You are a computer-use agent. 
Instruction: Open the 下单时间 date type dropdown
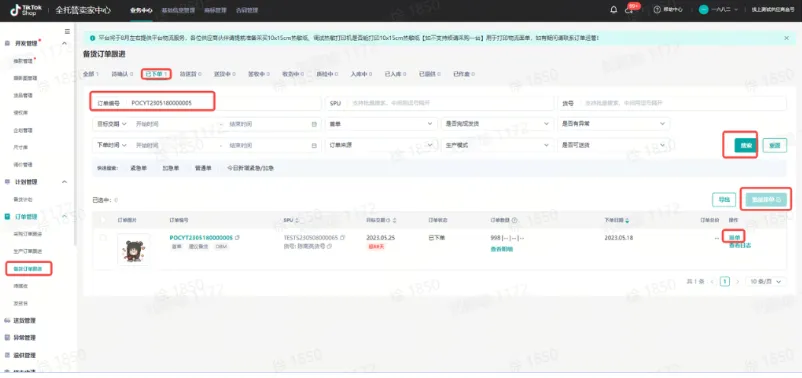111,145
